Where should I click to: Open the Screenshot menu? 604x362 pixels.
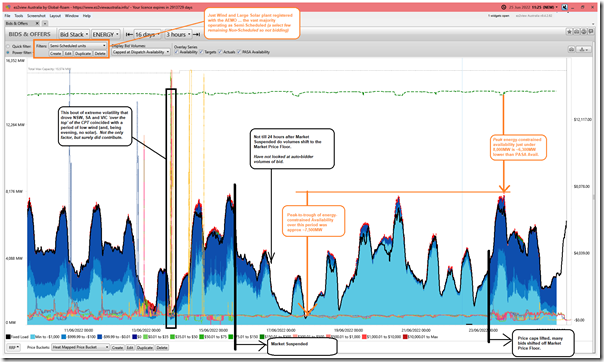click(36, 16)
